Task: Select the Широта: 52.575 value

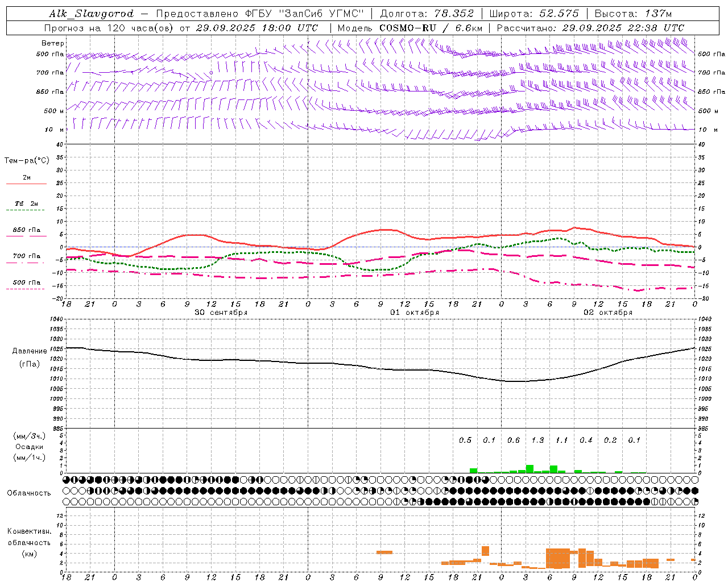Action: point(534,14)
